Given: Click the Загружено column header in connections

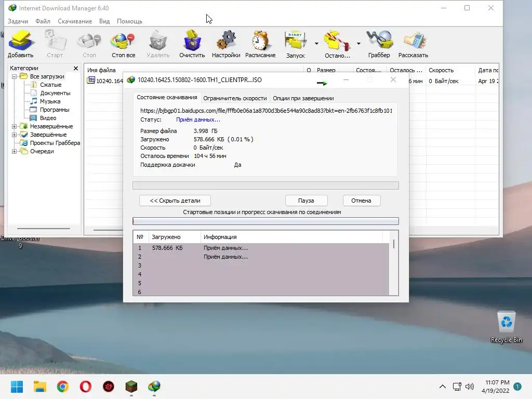Looking at the screenshot, I should click(x=175, y=237).
